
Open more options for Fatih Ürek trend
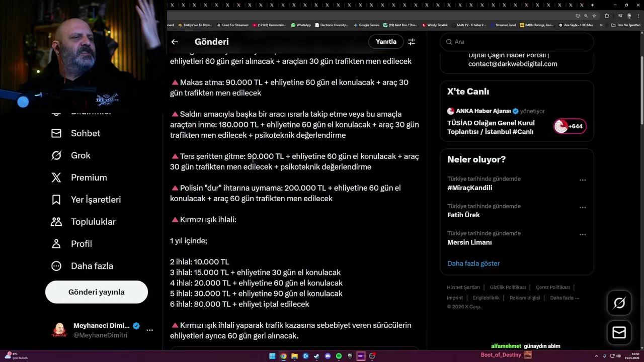(583, 207)
